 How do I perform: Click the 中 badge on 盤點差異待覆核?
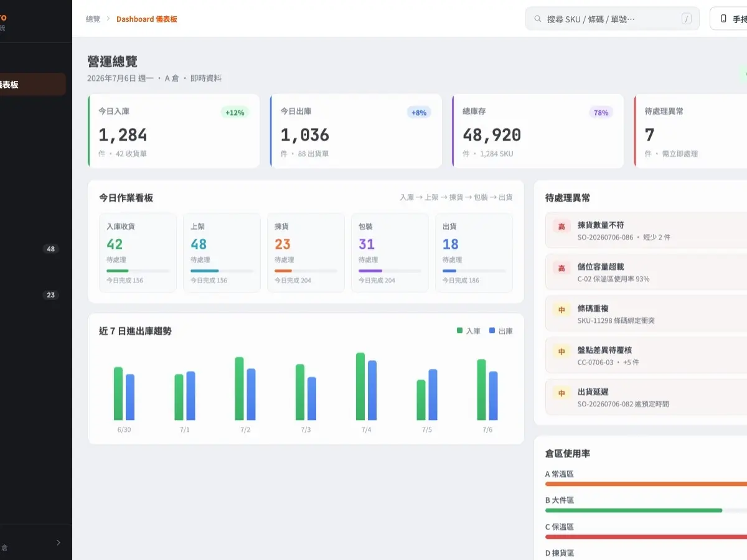(x=561, y=352)
